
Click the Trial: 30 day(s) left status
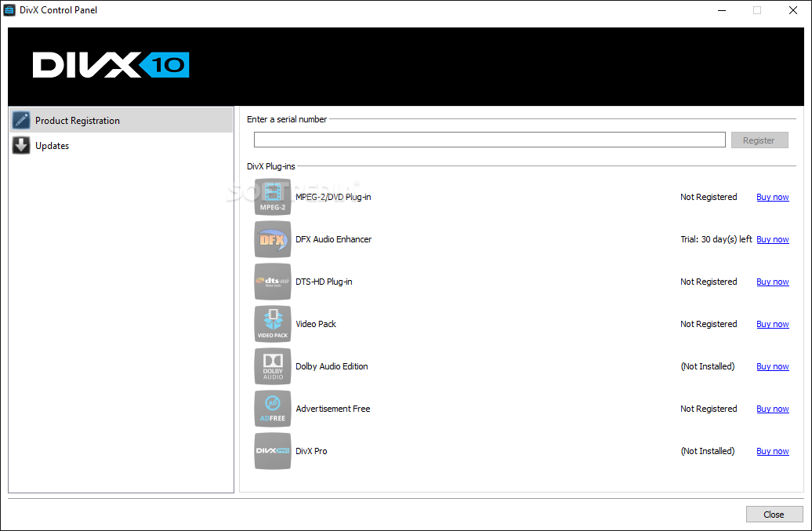click(716, 239)
